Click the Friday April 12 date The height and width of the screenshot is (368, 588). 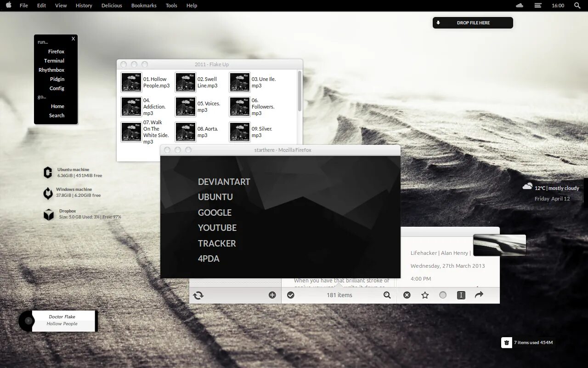552,199
